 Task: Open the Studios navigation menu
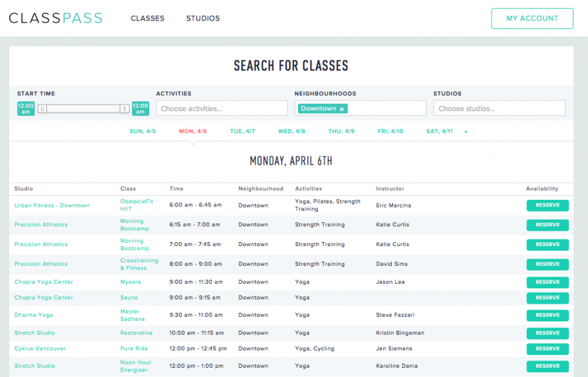203,18
